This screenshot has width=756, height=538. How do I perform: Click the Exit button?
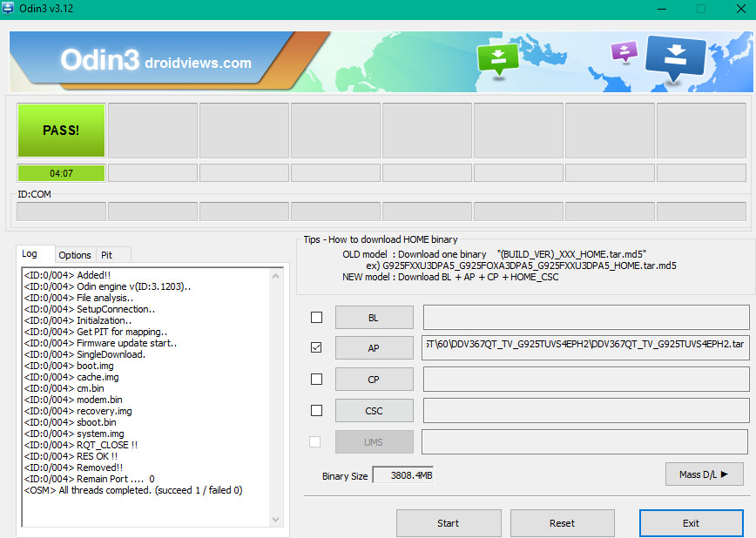691,523
